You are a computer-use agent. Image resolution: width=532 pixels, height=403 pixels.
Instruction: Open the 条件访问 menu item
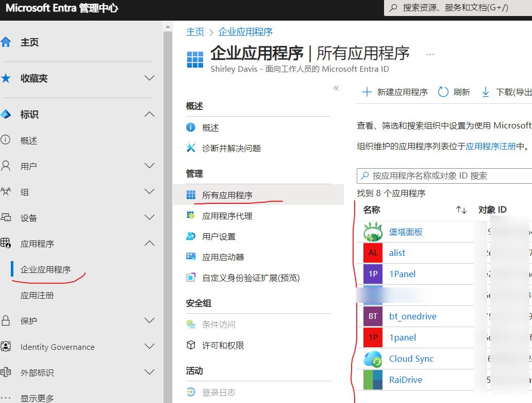(219, 325)
